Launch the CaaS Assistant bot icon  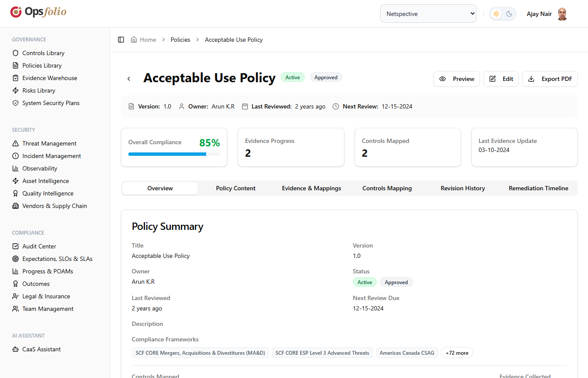click(x=15, y=349)
